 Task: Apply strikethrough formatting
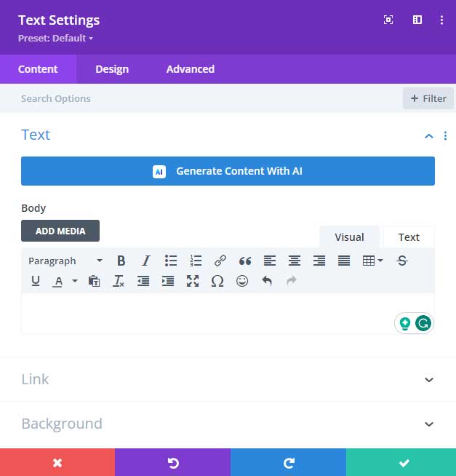point(402,261)
